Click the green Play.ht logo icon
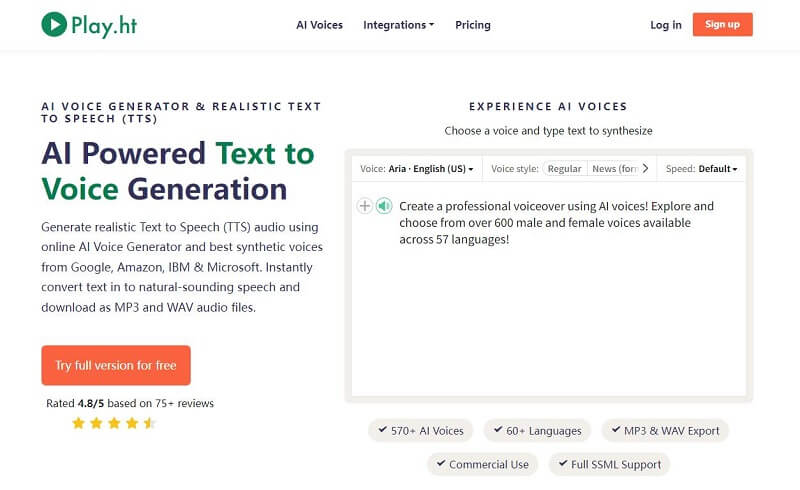This screenshot has width=800, height=490. click(54, 24)
